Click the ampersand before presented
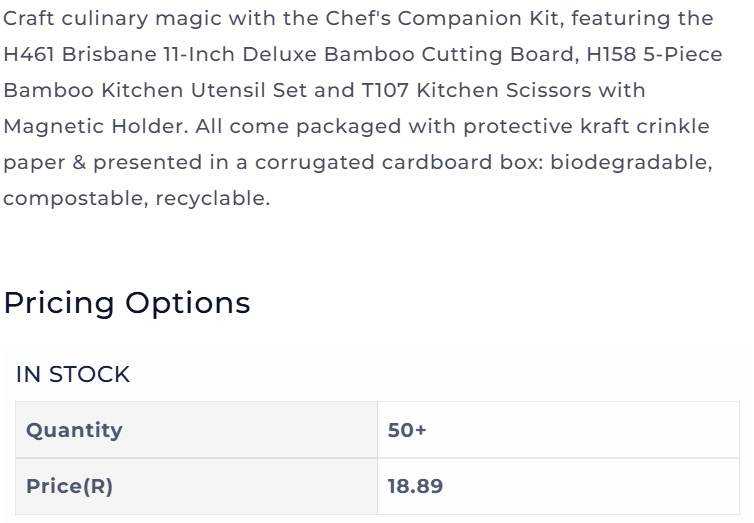This screenshot has height=523, width=754. 79,162
